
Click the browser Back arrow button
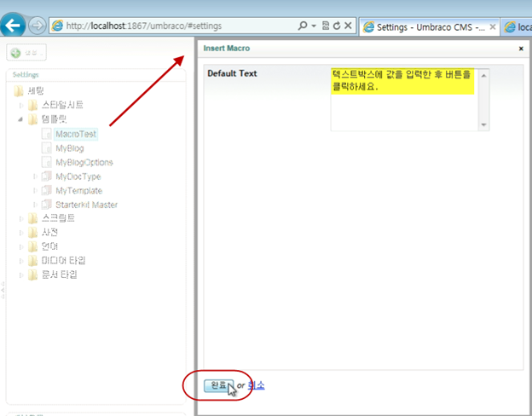12,25
